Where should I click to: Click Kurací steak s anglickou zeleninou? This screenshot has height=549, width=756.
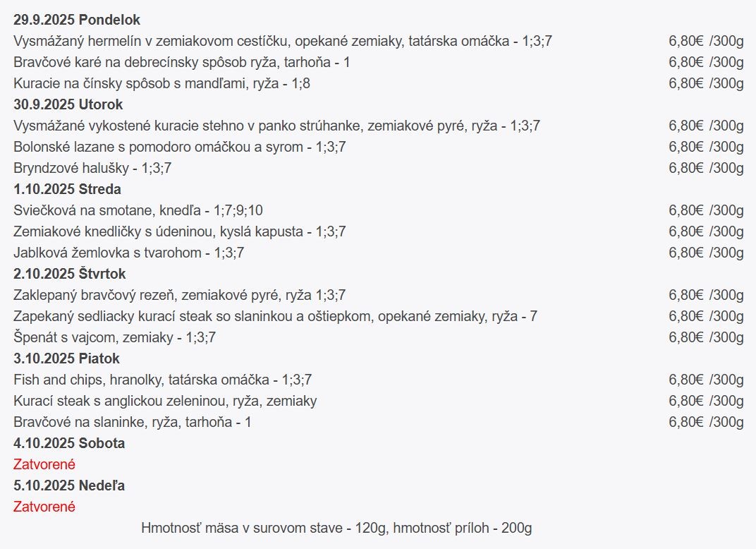pos(165,401)
